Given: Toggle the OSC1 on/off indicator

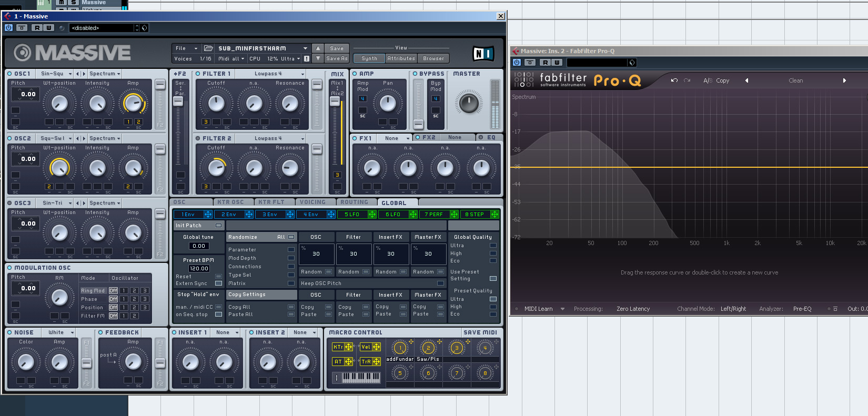Looking at the screenshot, I should coord(9,74).
